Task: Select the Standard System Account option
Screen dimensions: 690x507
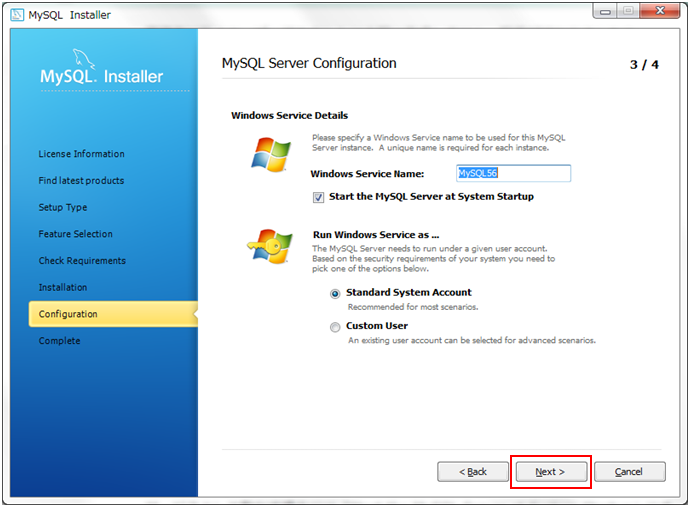Action: [335, 294]
